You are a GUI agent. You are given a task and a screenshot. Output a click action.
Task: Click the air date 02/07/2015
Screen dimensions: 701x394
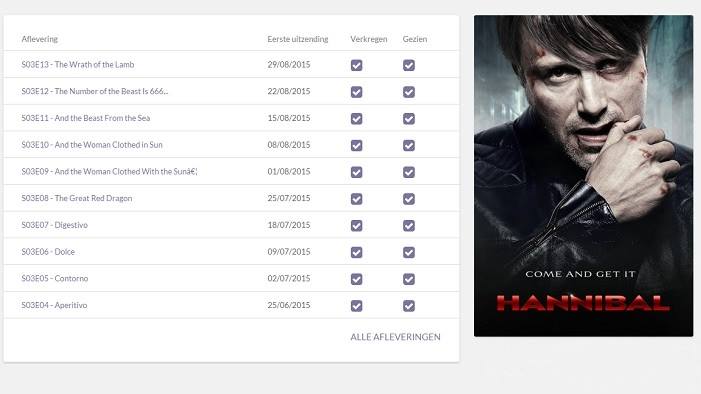(289, 278)
